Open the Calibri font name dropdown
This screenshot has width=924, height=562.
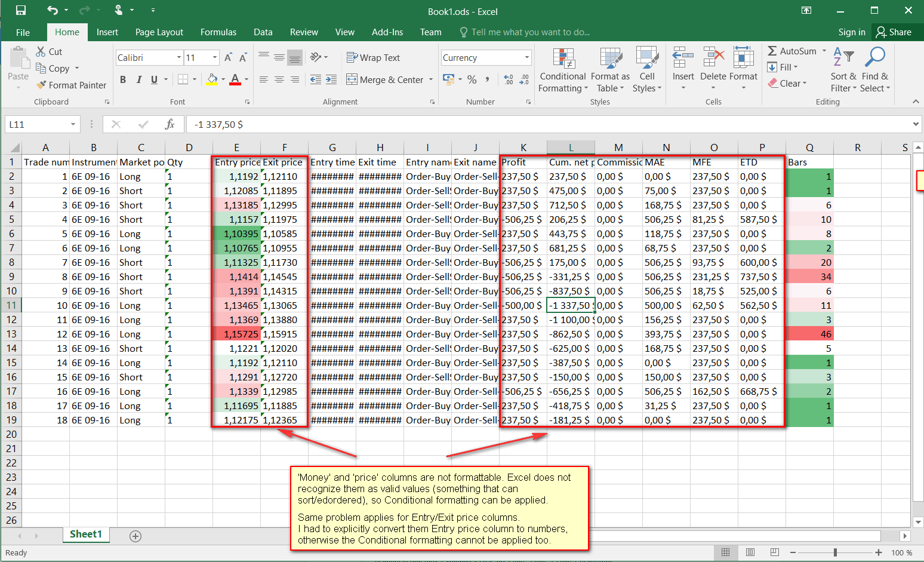(179, 58)
